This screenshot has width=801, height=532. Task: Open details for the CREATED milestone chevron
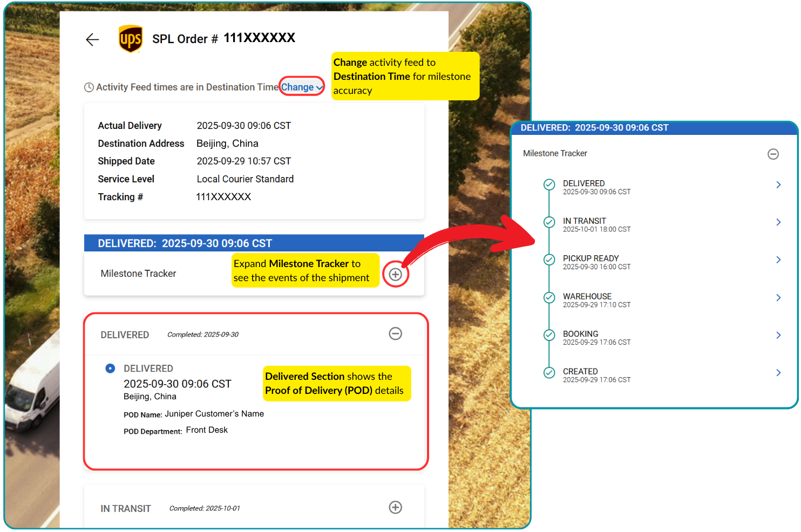[x=778, y=372]
